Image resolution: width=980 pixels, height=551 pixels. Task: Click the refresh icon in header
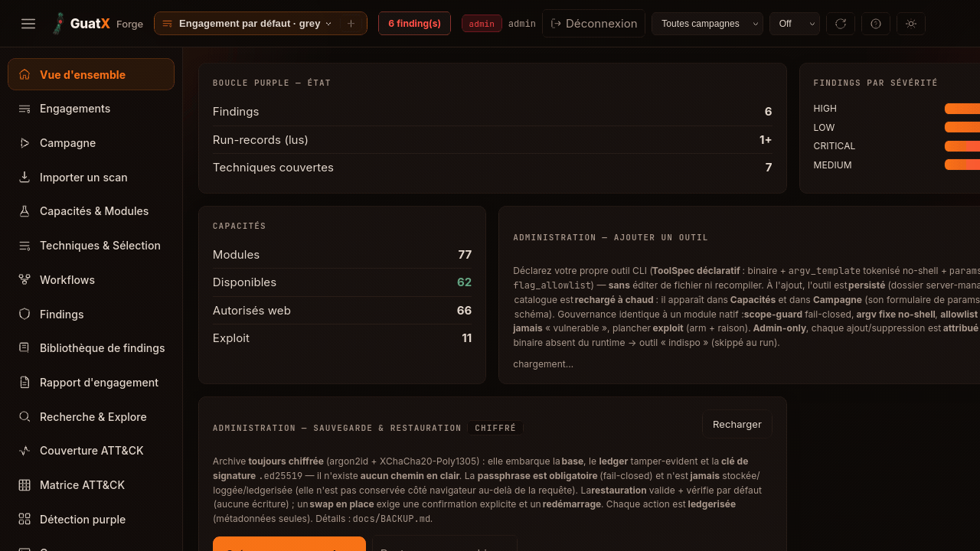click(x=841, y=24)
